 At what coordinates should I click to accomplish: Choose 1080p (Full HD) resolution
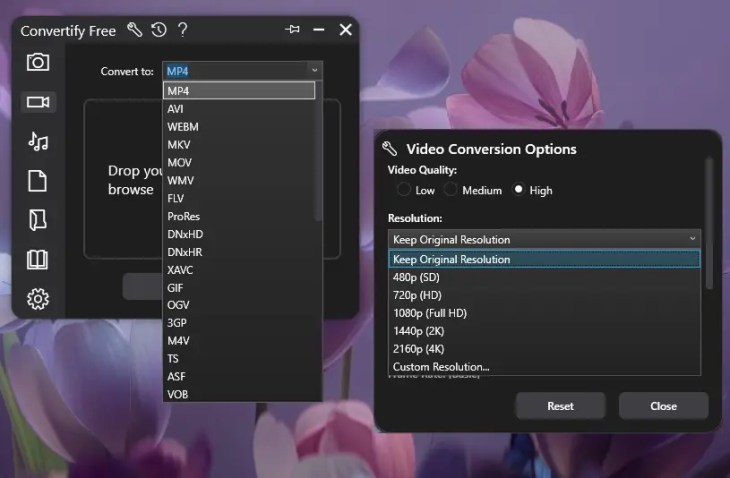point(544,313)
